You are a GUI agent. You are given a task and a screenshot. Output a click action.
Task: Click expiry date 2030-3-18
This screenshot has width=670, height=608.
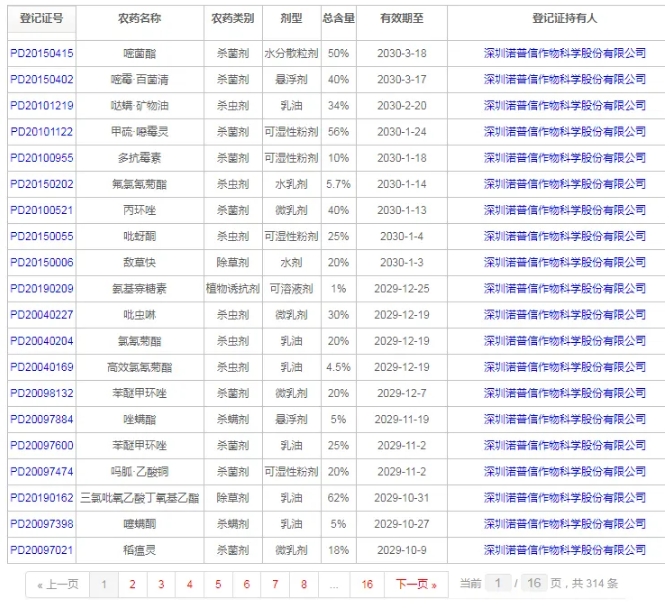pos(402,53)
